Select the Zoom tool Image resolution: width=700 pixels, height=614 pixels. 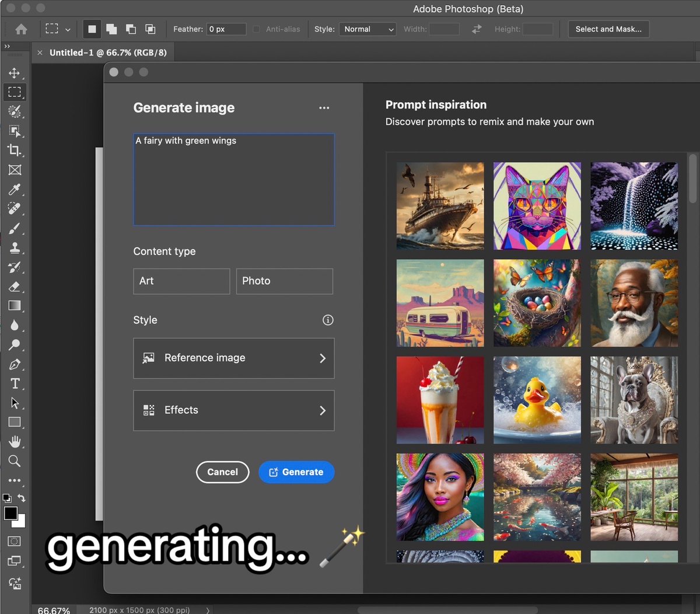pos(15,461)
